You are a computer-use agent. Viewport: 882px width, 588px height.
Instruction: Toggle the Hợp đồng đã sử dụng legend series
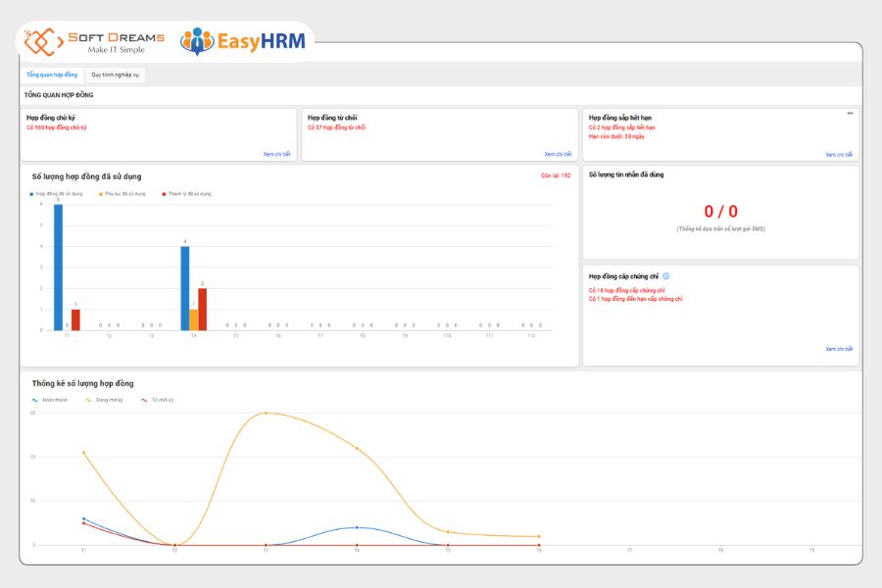(x=56, y=194)
